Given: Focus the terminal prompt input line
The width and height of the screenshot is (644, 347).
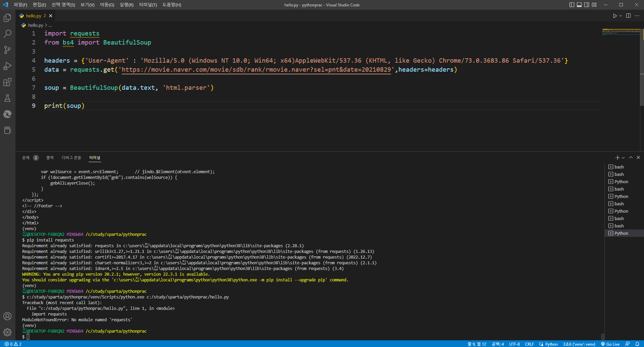Looking at the screenshot, I should click(x=28, y=337).
